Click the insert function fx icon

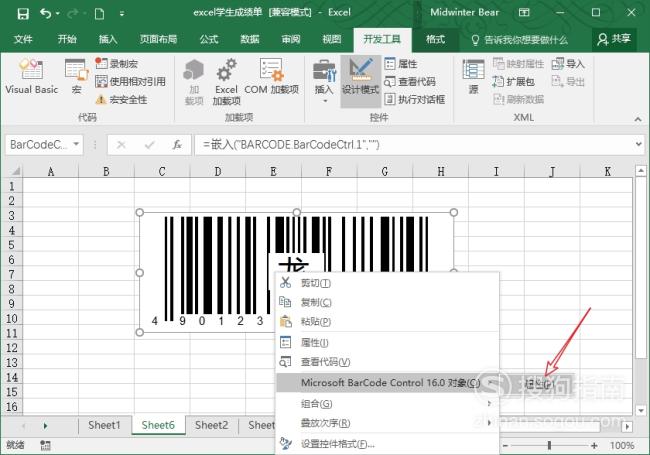(177, 145)
